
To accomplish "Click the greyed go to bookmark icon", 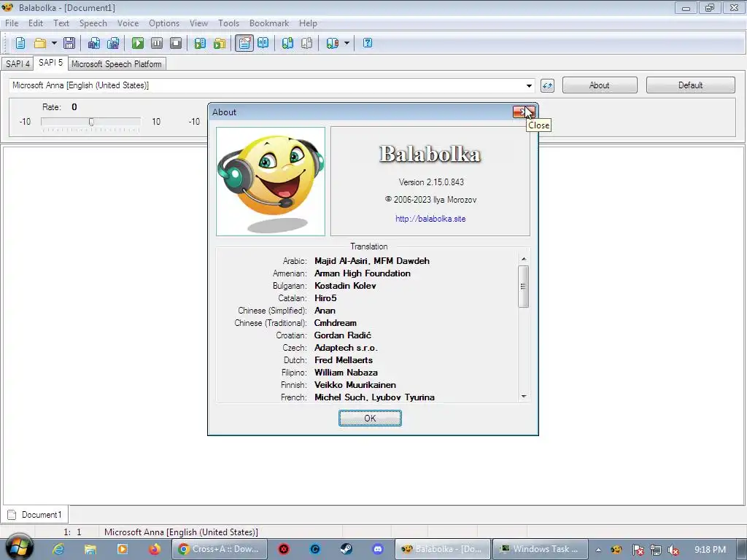I will (307, 43).
